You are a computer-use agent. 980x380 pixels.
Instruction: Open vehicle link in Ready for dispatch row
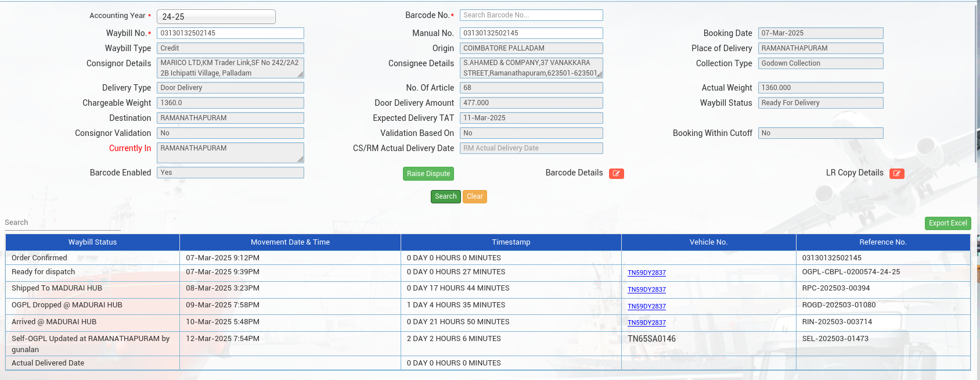coord(646,273)
